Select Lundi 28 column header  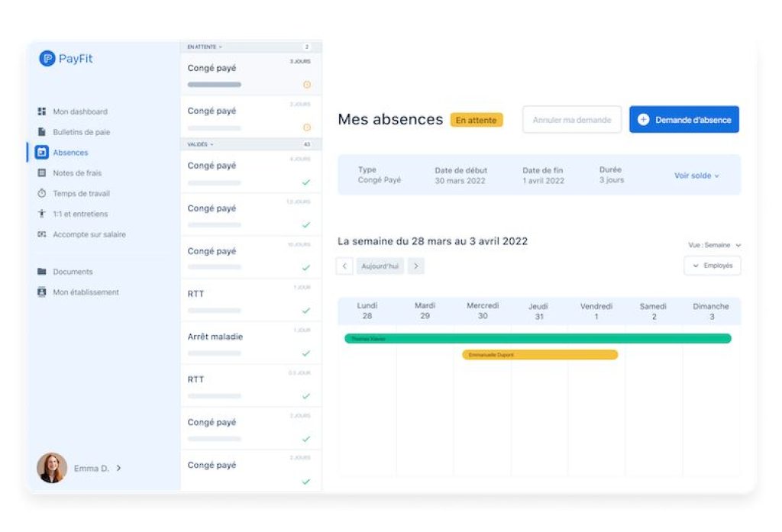[367, 311]
